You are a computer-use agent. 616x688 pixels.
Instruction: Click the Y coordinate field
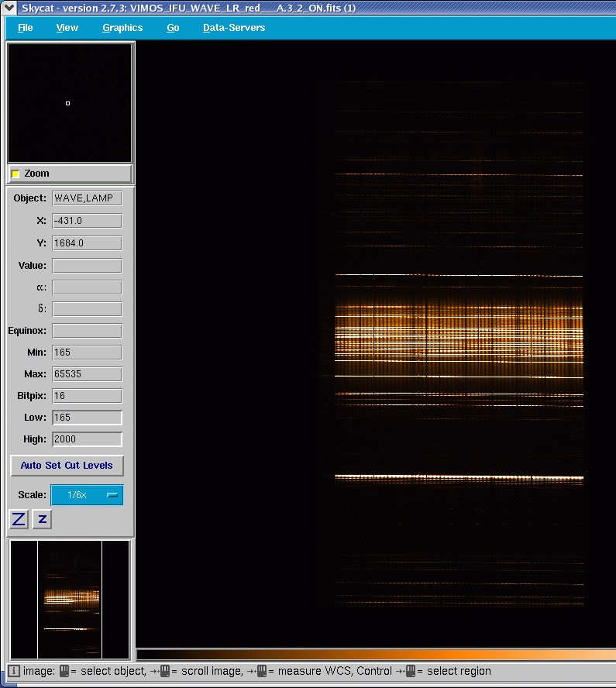[87, 243]
